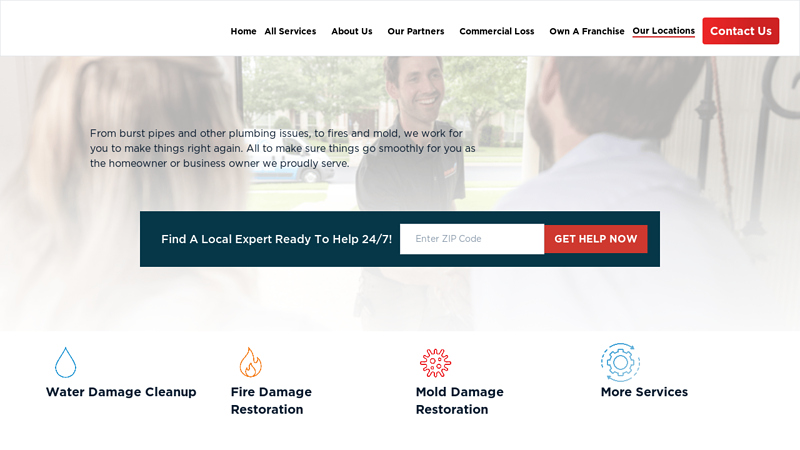The height and width of the screenshot is (450, 800).
Task: Open Fire Damage Restoration link
Action: [271, 401]
